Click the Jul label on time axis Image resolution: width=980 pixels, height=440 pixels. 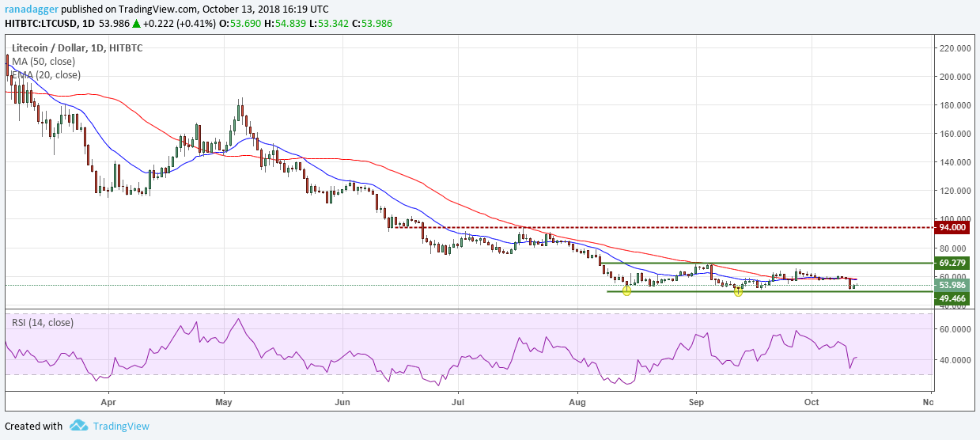point(457,402)
